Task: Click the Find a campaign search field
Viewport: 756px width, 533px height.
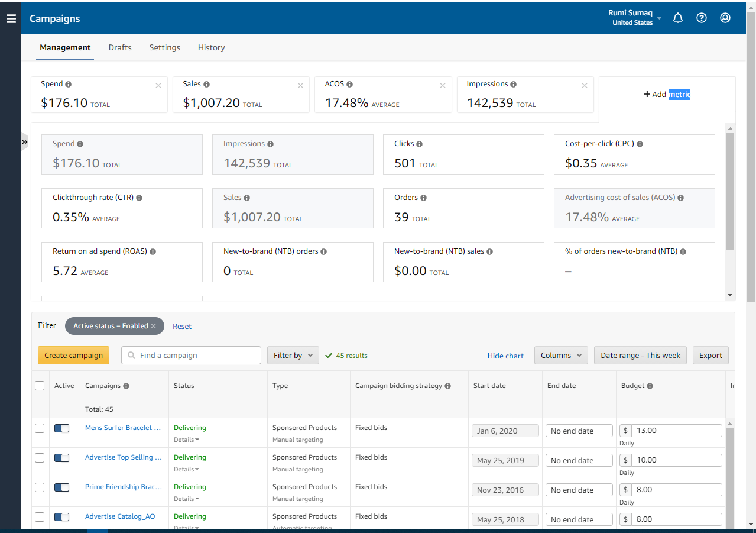Action: point(197,356)
